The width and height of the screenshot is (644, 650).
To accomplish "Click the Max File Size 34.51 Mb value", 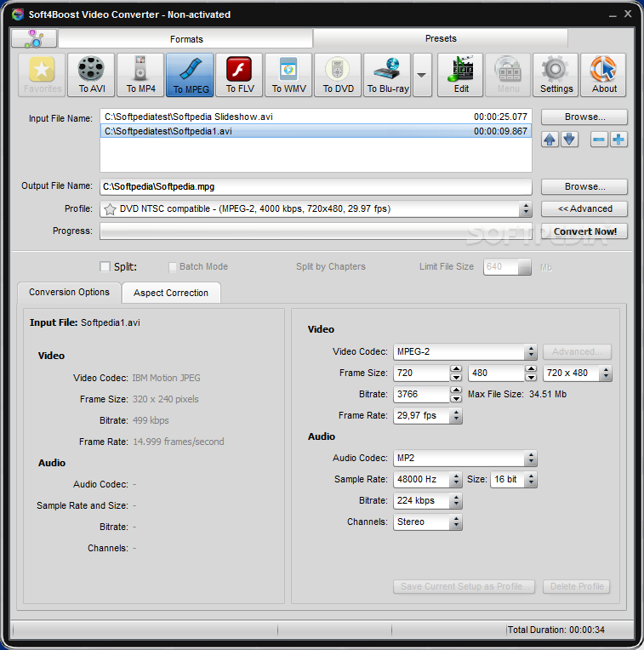I will point(547,394).
